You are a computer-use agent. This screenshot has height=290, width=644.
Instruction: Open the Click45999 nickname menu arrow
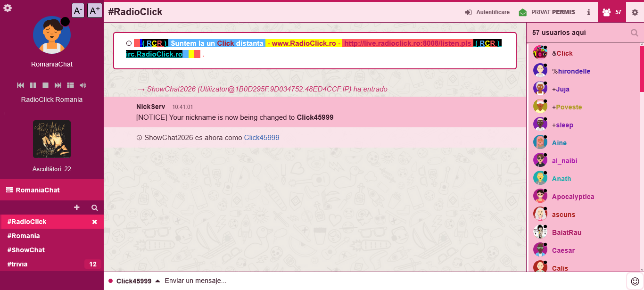point(157,281)
